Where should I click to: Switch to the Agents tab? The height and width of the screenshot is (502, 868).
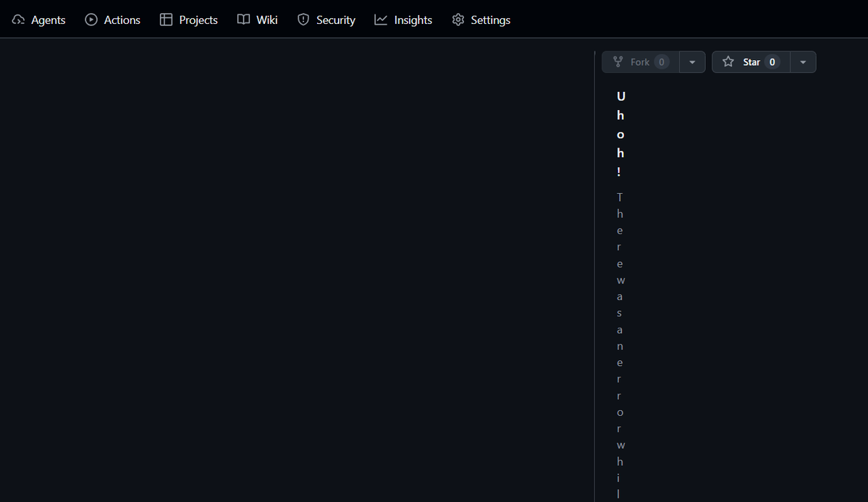(x=48, y=20)
